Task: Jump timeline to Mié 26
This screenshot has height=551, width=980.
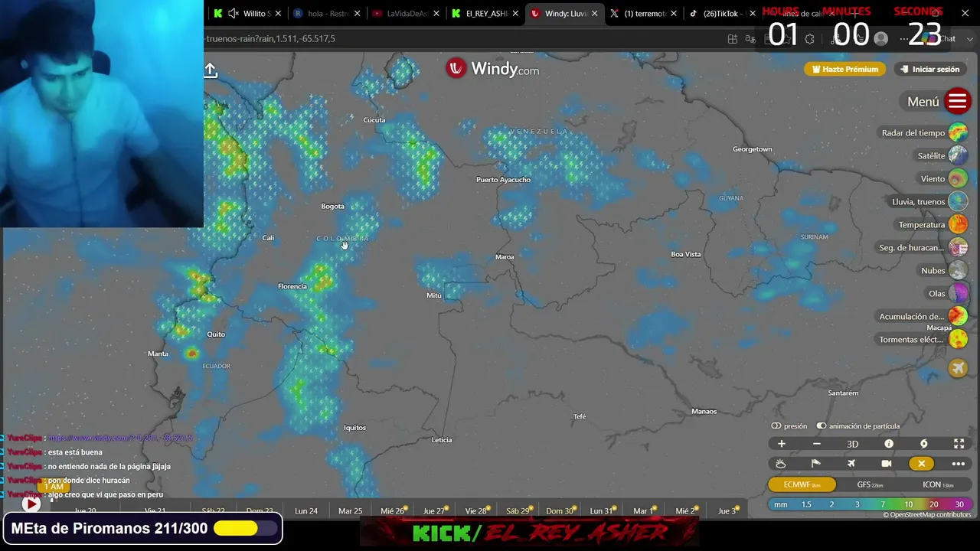Action: pos(392,510)
